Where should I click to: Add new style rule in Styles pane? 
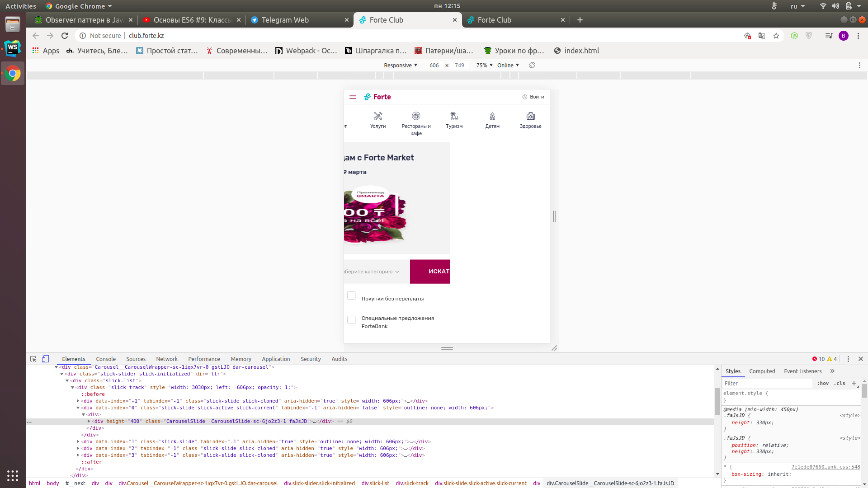(x=854, y=383)
